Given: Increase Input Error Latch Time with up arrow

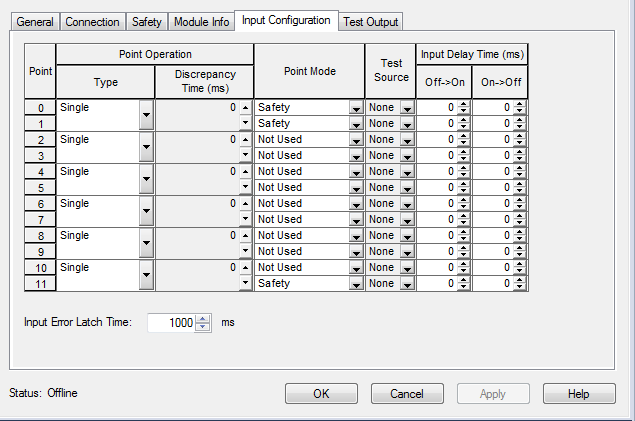Looking at the screenshot, I should pos(203,319).
